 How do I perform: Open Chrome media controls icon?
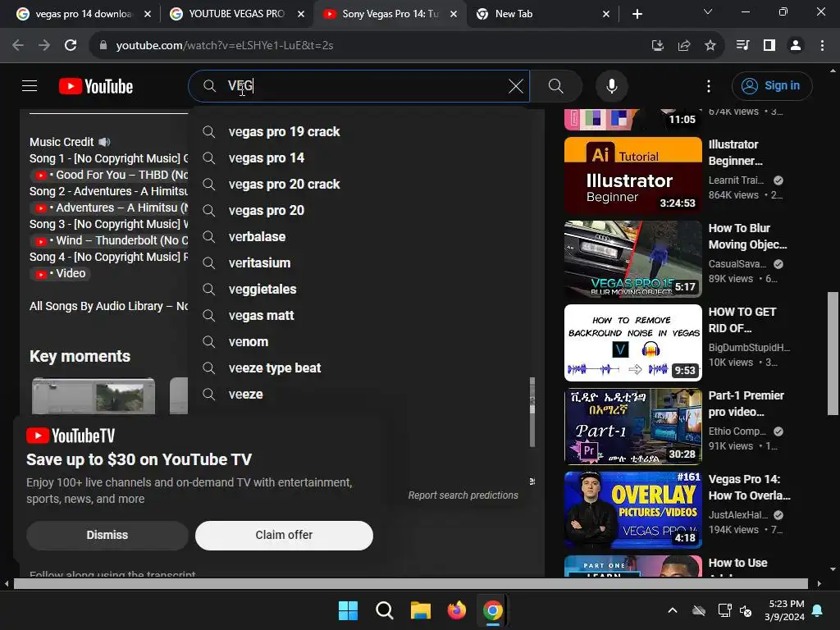(x=743, y=46)
